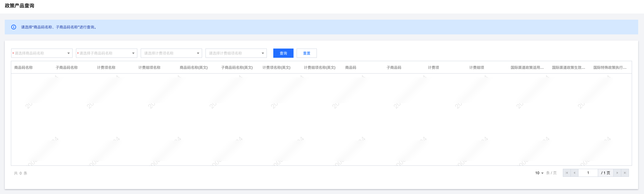The image size is (644, 194).
Task: Expand 请选择计费细项名称 dropdown
Action: point(236,53)
